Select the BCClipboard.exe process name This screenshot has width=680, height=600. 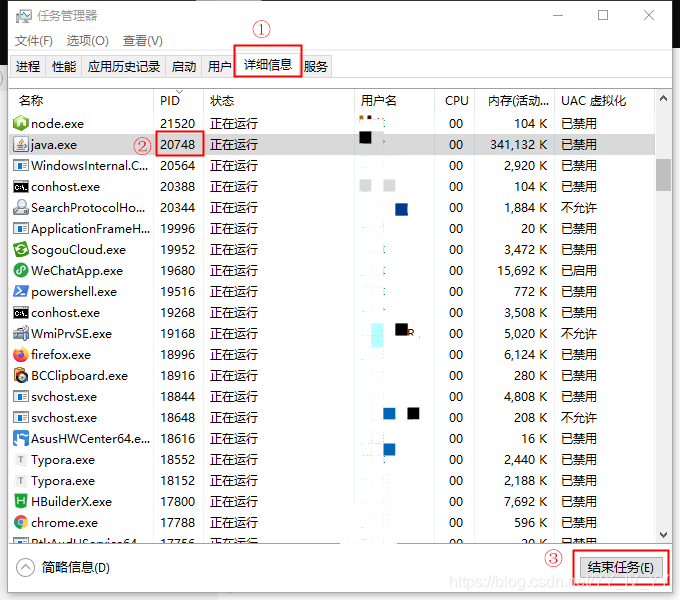79,375
